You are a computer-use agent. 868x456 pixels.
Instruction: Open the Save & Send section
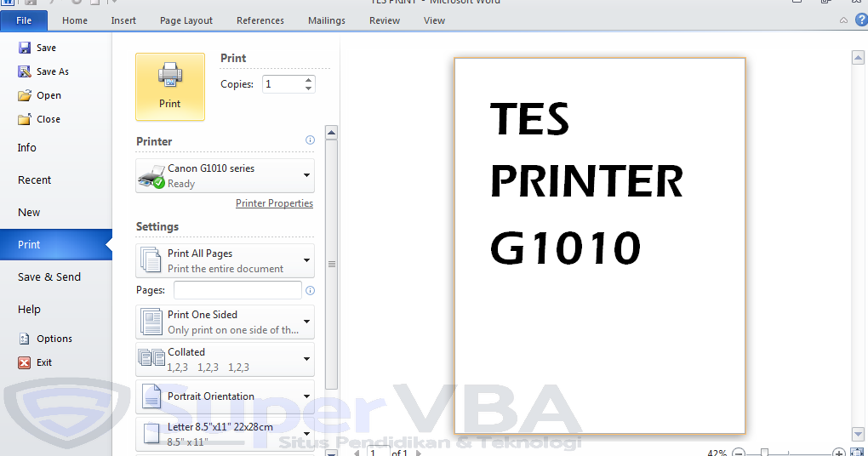pyautogui.click(x=49, y=277)
